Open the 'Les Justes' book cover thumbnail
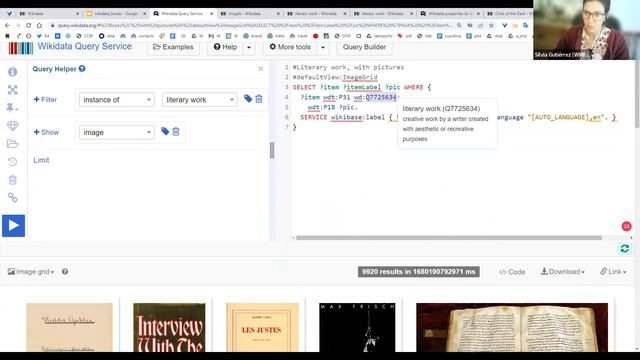Viewport: 640px width, 360px height. click(x=262, y=327)
